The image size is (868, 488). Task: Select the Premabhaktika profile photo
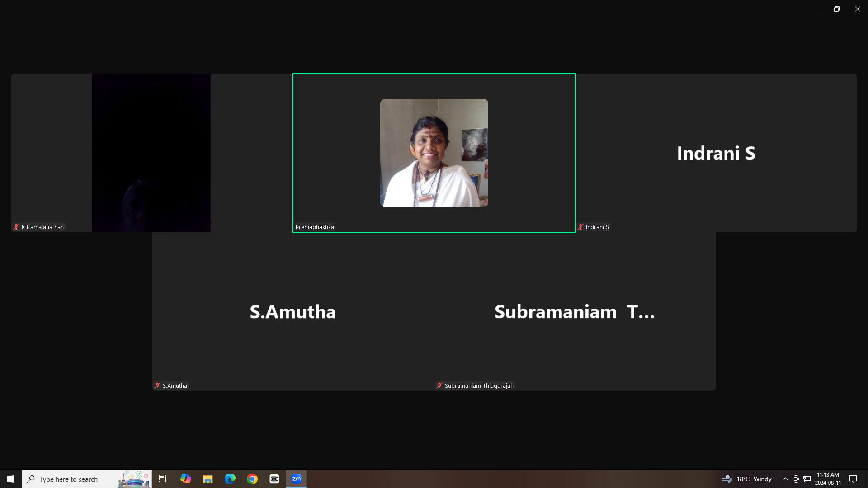[x=434, y=153]
